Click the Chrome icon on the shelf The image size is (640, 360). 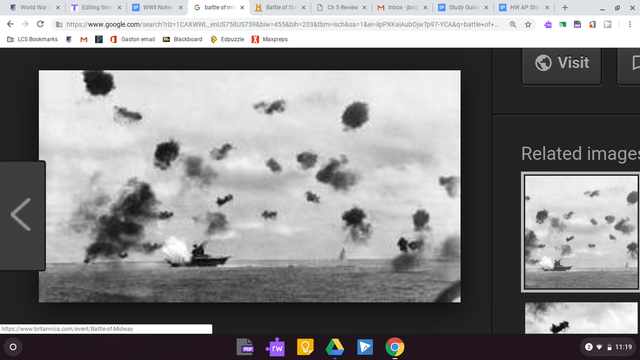(x=395, y=347)
